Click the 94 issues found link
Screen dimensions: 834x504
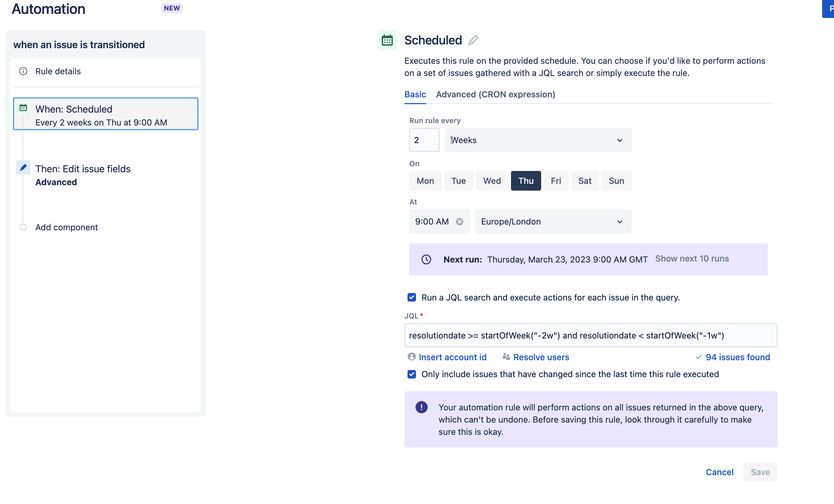click(x=739, y=357)
